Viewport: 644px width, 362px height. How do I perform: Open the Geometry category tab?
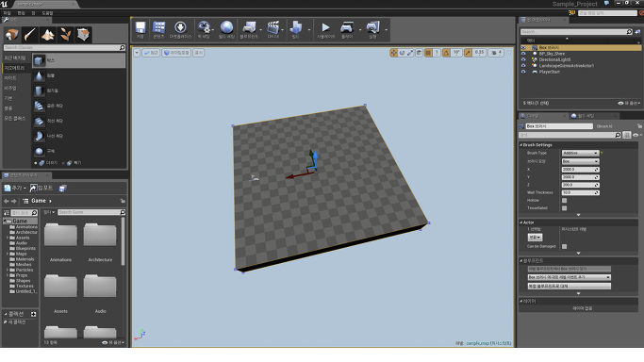[17, 68]
